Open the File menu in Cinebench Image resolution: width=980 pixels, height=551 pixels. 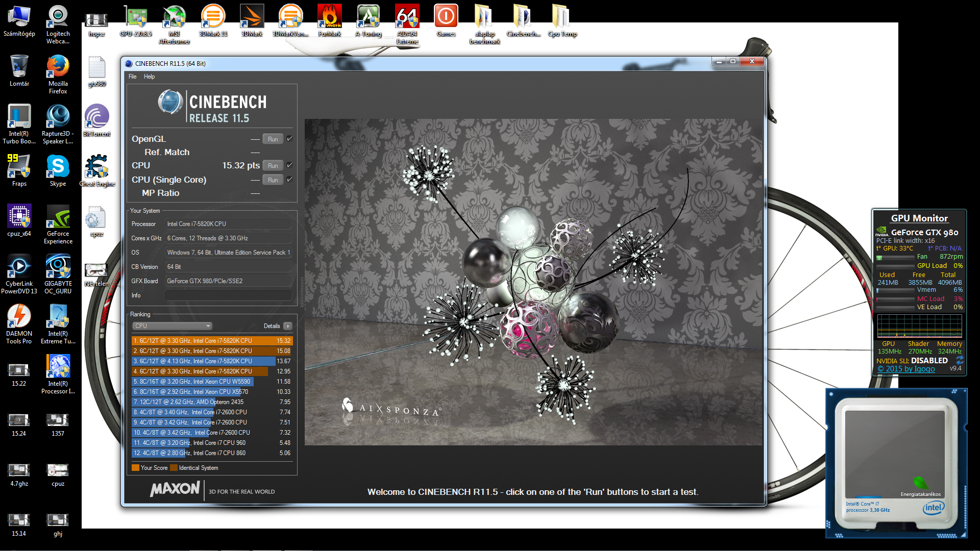[x=133, y=77]
